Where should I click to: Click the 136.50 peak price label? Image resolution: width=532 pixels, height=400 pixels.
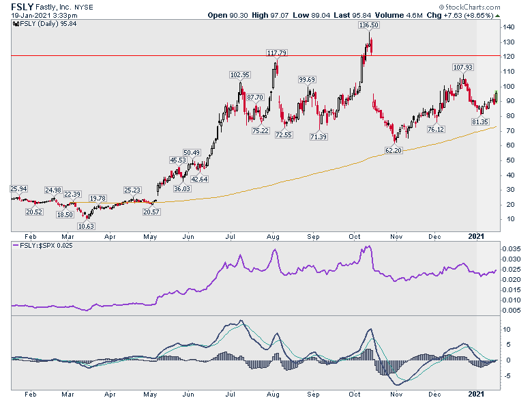click(x=369, y=25)
